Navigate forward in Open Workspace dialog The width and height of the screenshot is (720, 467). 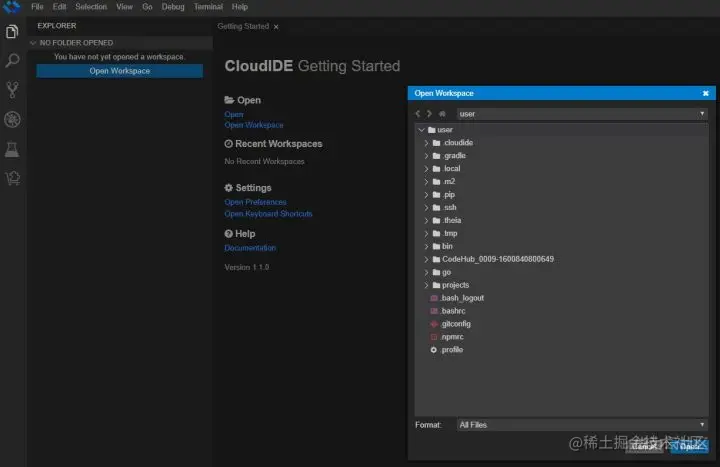point(429,113)
